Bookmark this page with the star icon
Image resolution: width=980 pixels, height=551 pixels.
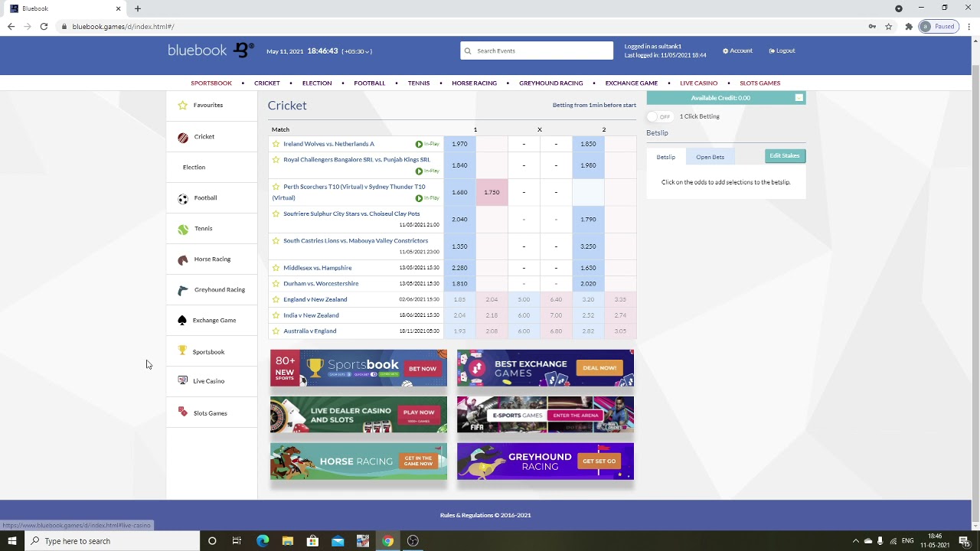[889, 26]
